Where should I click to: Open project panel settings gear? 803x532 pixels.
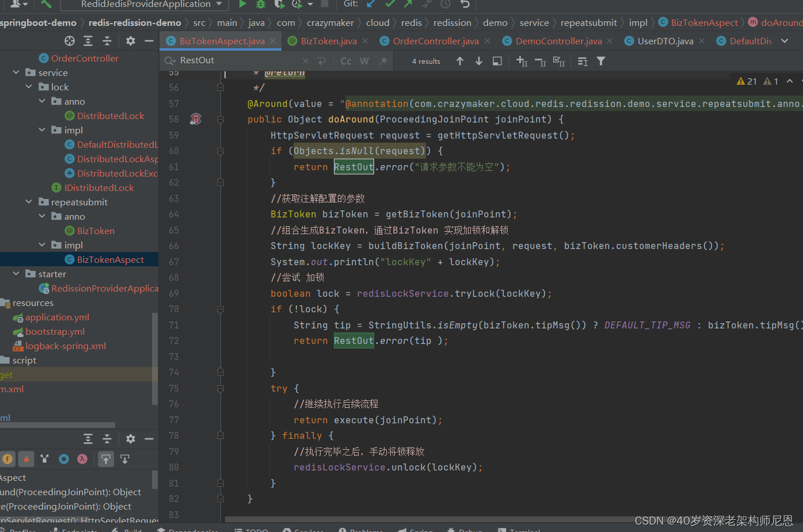click(x=131, y=41)
